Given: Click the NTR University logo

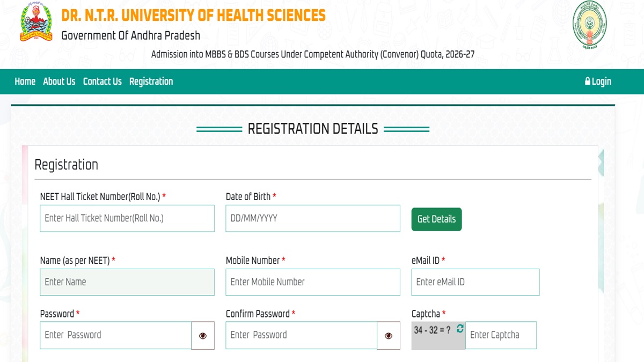Looking at the screenshot, I should [36, 23].
